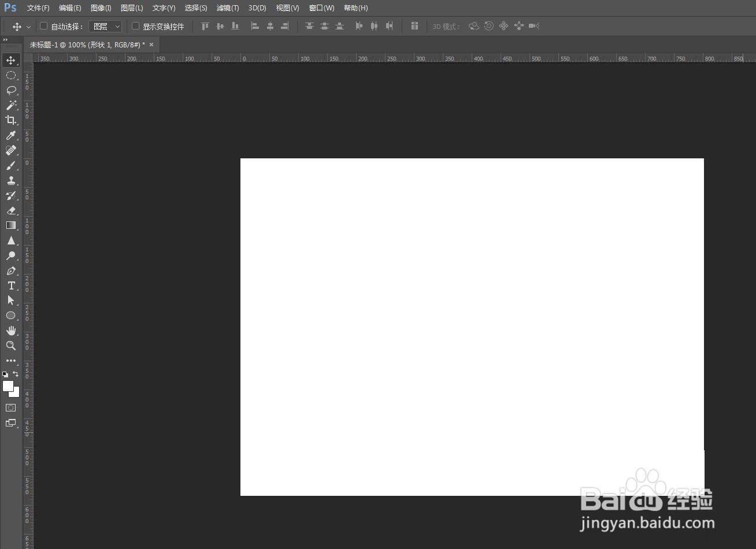Click the 3D slide mode icon
The height and width of the screenshot is (549, 756).
pyautogui.click(x=519, y=26)
